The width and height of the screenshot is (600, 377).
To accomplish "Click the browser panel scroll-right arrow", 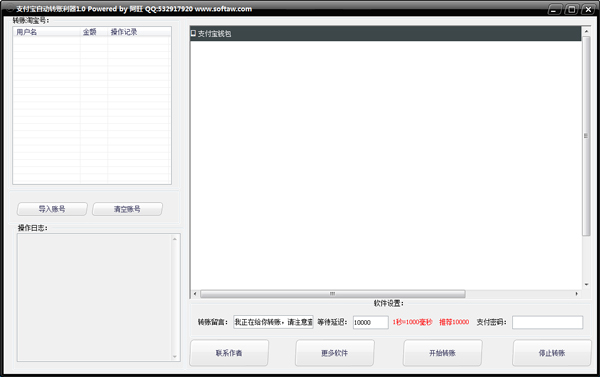I will 577,294.
